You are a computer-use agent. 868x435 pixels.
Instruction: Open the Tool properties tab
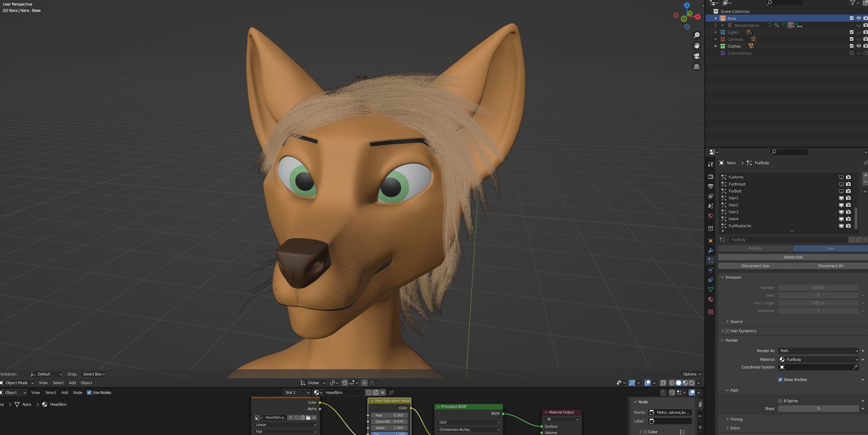coord(710,164)
